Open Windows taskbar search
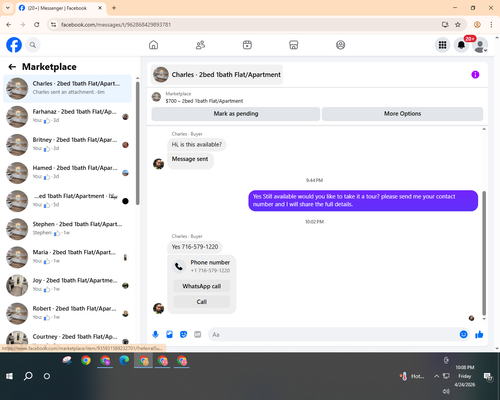This screenshot has height=400, width=500. [28, 376]
